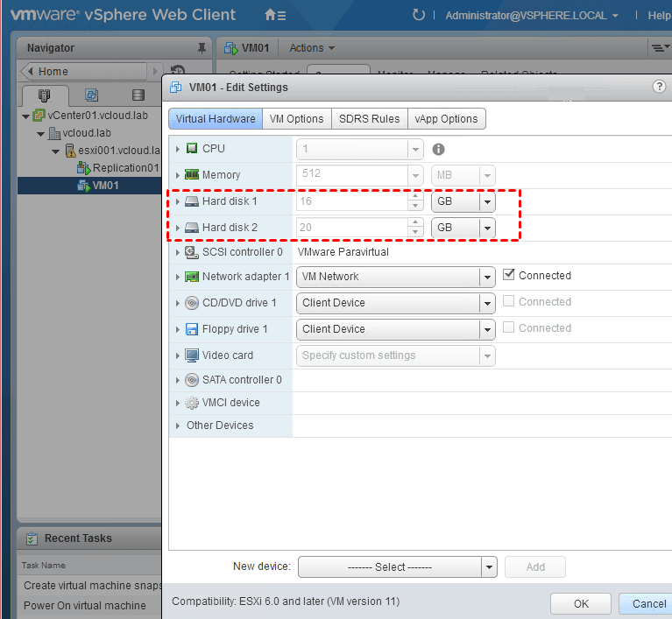Open help for the Edit Settings dialog
Screen dimensions: 672x619
pos(659,87)
